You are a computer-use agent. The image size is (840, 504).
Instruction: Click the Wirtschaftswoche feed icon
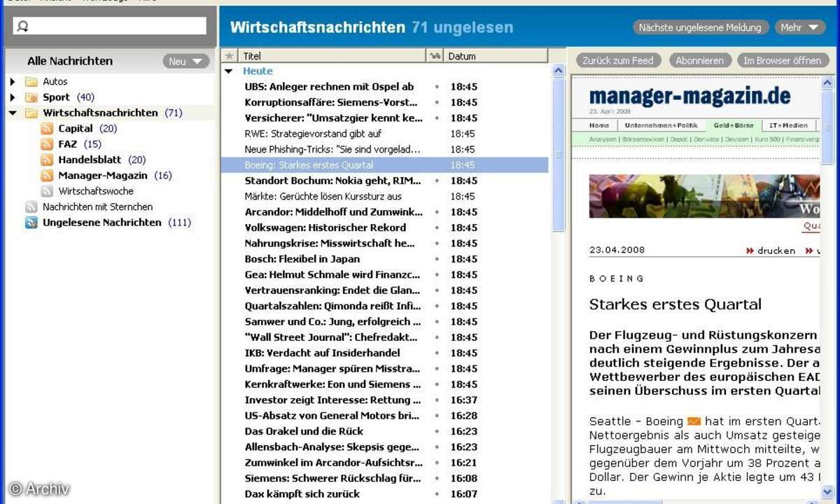[47, 191]
